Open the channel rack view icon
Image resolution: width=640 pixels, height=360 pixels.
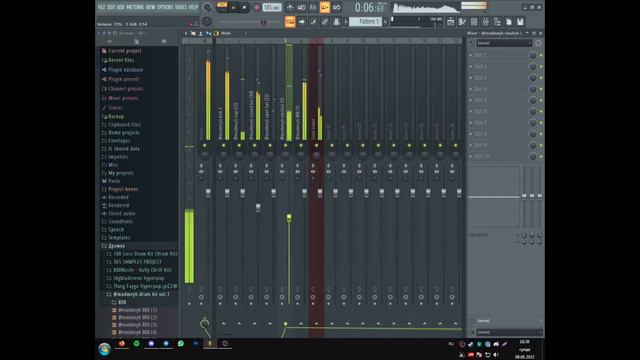point(474,22)
